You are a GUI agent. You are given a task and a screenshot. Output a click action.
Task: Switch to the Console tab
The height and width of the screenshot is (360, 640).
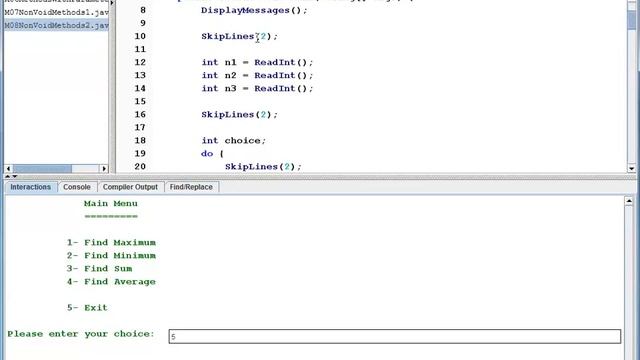[x=77, y=187]
